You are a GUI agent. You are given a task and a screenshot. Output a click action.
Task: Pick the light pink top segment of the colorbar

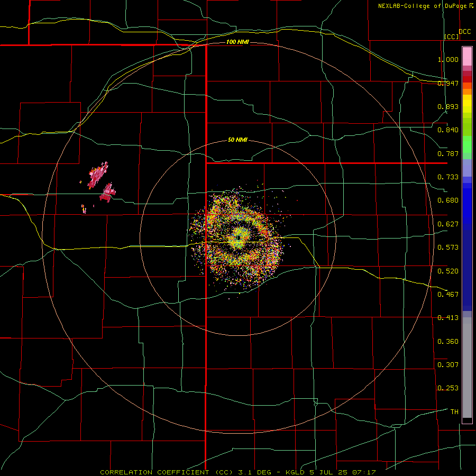[467, 57]
